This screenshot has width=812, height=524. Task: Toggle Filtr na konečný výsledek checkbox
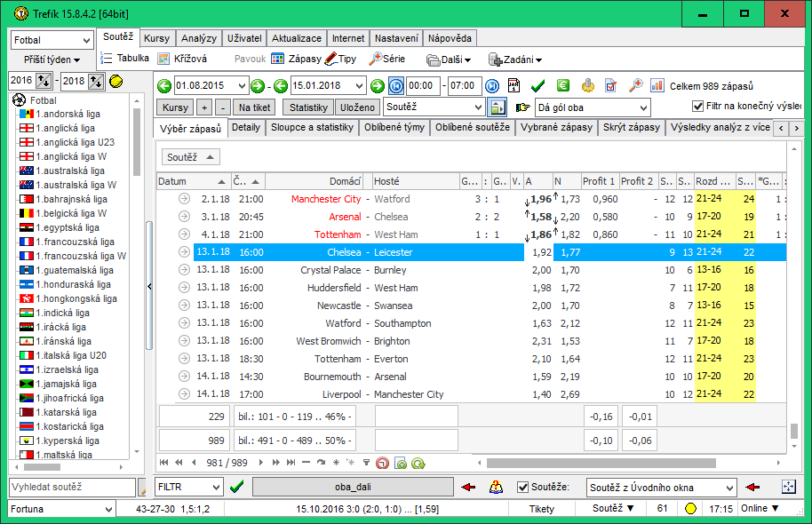coord(697,107)
